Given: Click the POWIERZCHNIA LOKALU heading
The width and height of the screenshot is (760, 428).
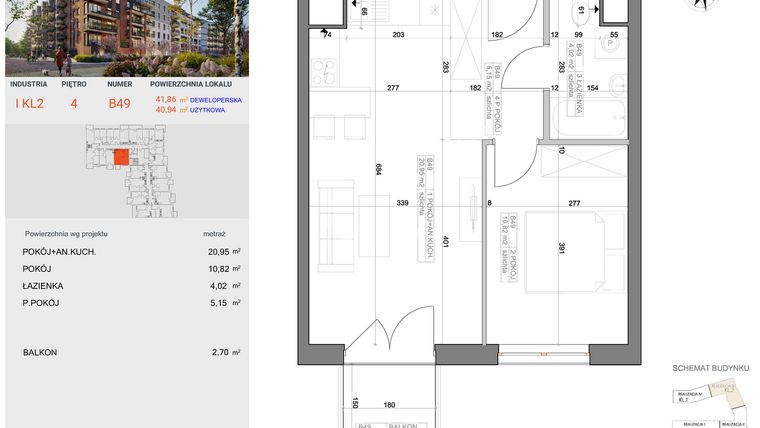Looking at the screenshot, I should tap(191, 84).
